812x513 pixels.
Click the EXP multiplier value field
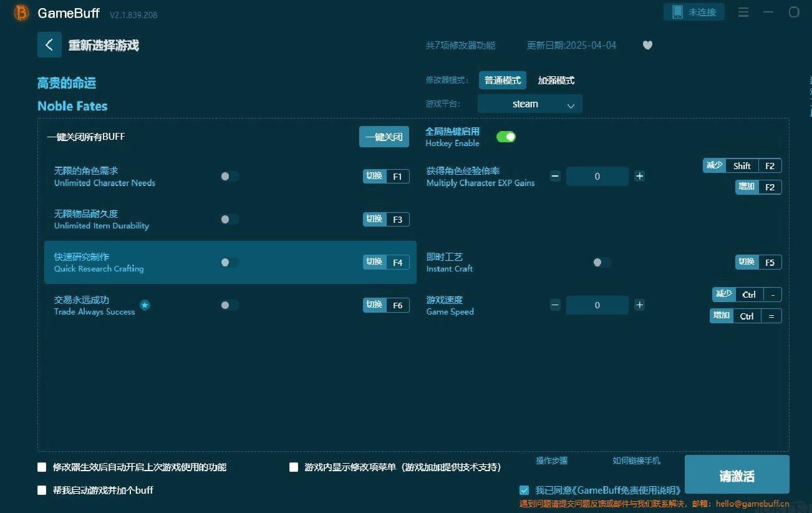click(597, 176)
